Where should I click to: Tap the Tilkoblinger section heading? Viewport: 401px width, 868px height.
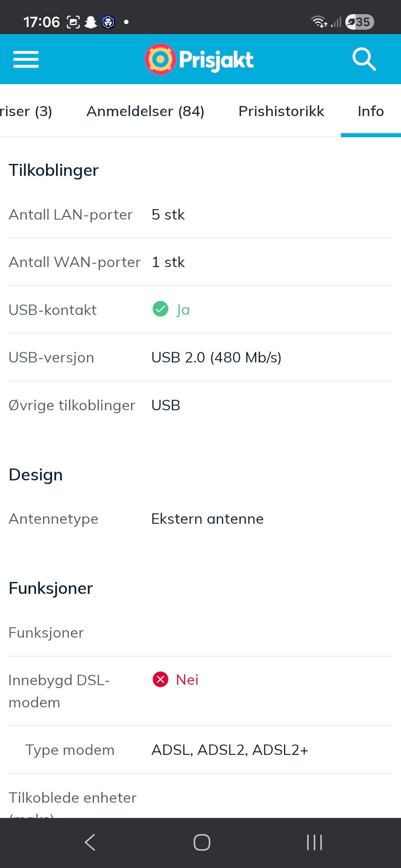point(54,170)
